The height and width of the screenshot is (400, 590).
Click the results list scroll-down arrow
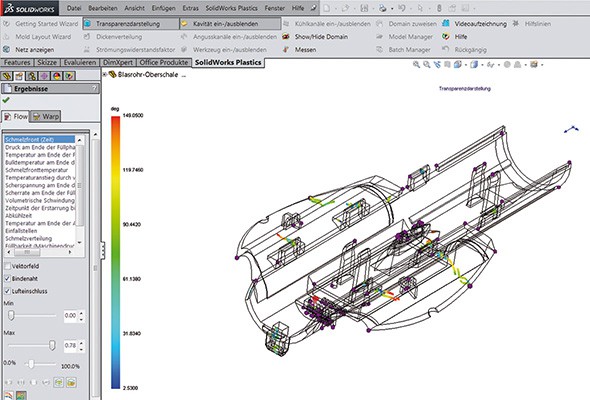79,243
